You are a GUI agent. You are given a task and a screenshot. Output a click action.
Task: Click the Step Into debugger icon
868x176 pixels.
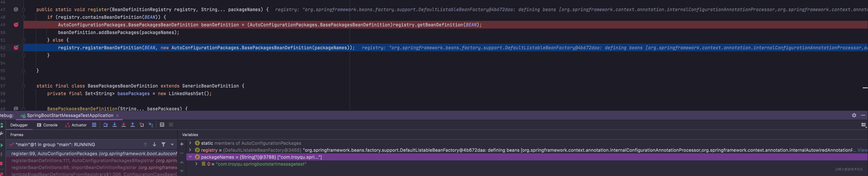(115, 125)
